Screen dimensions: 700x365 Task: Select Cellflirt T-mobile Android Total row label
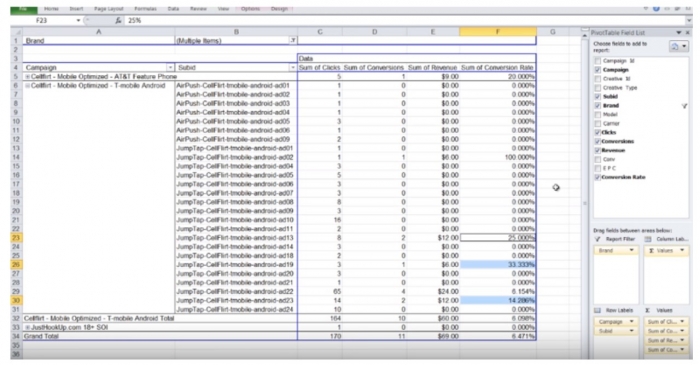coord(160,318)
